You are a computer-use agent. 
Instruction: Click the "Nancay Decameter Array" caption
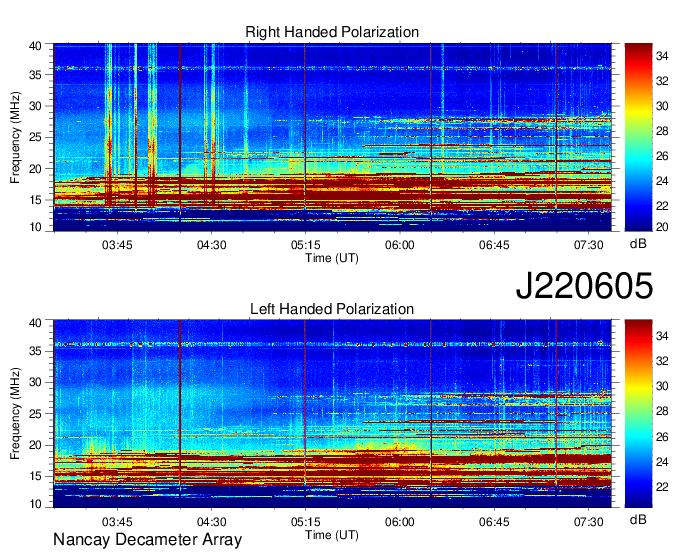point(147,540)
